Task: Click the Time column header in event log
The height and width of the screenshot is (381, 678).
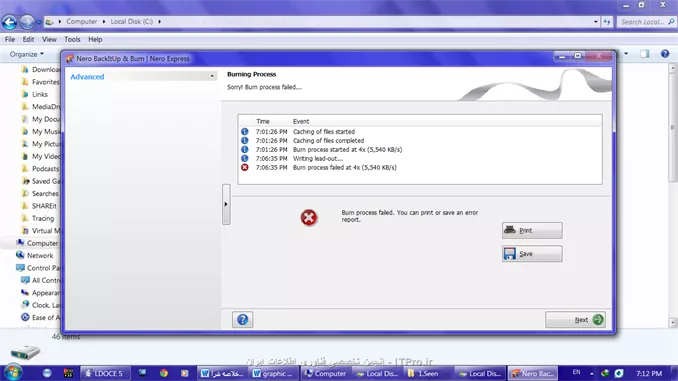Action: coord(262,122)
